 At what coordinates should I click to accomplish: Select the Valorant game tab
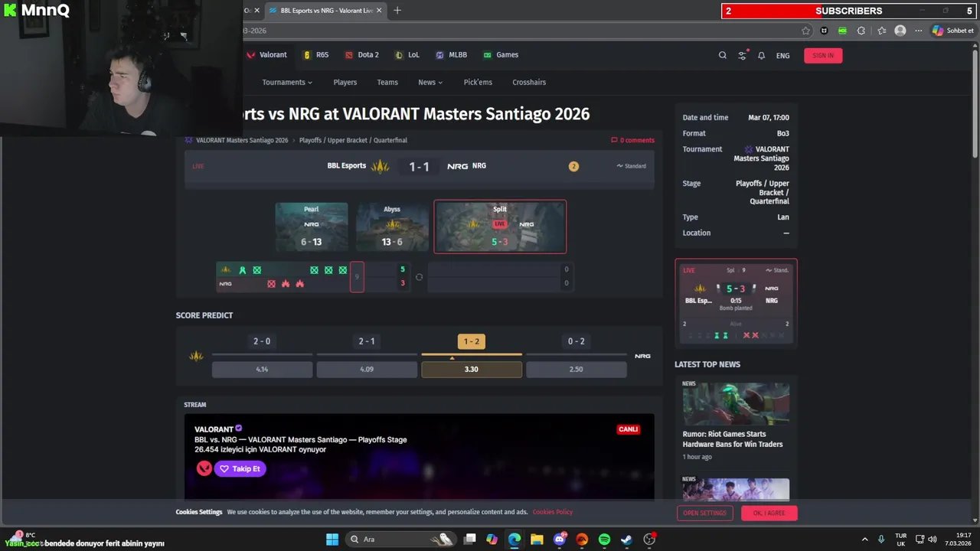pyautogui.click(x=266, y=55)
